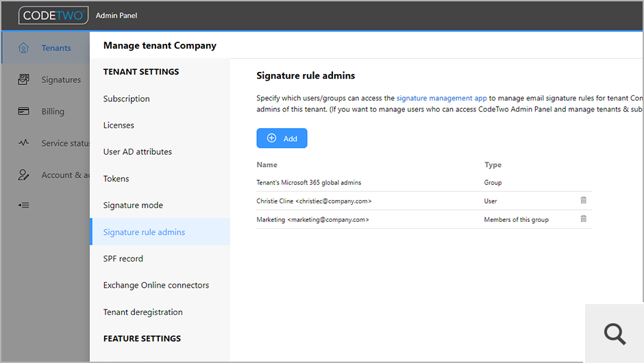644x363 pixels.
Task: Switch to Signature mode settings
Action: pyautogui.click(x=133, y=205)
